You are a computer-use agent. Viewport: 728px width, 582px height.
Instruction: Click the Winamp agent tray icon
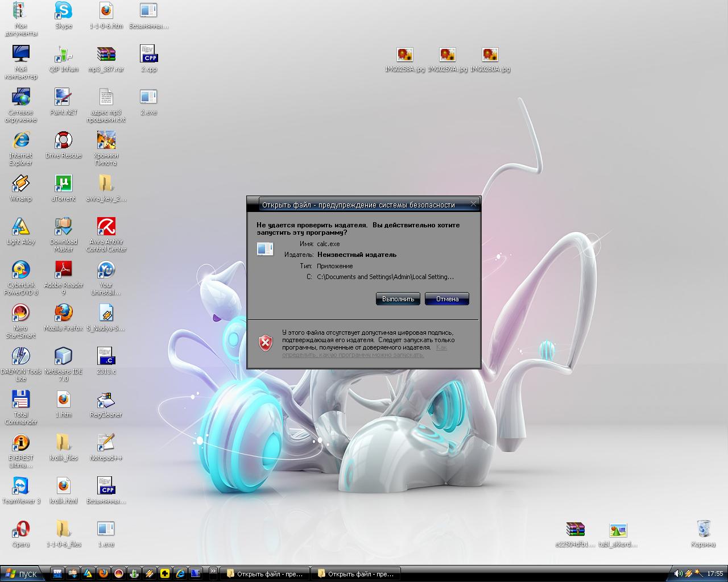pyautogui.click(x=688, y=574)
